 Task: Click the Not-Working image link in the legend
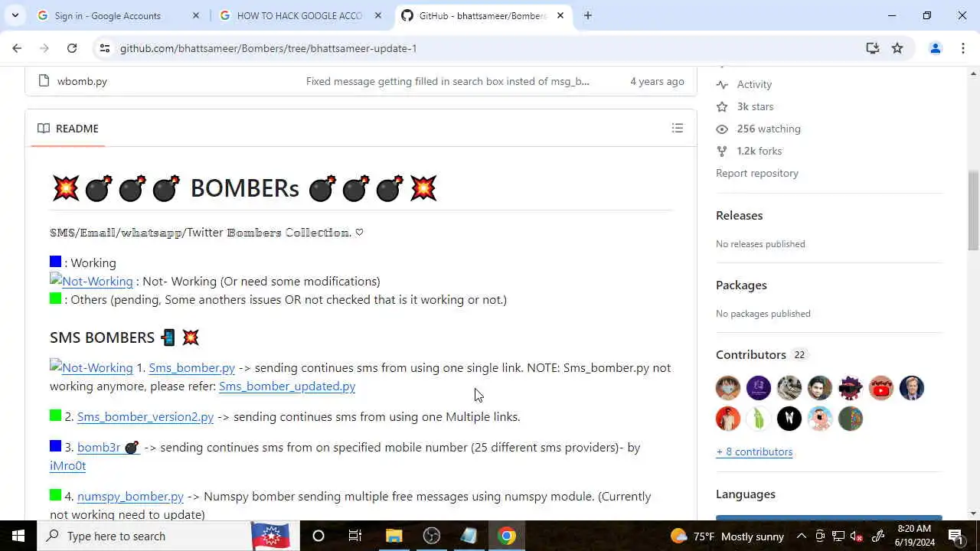tap(91, 281)
